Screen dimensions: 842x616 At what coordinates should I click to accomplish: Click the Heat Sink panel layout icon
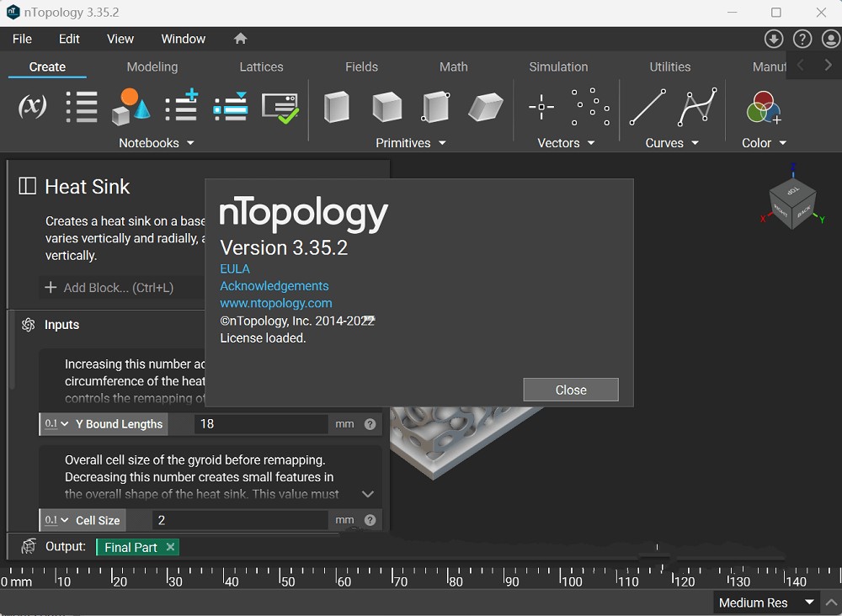click(28, 186)
